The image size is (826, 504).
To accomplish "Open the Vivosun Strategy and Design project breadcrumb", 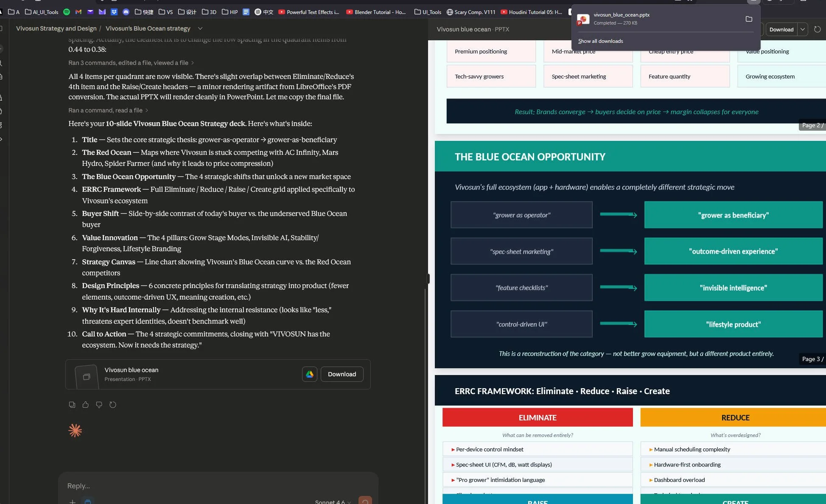I will coord(56,28).
